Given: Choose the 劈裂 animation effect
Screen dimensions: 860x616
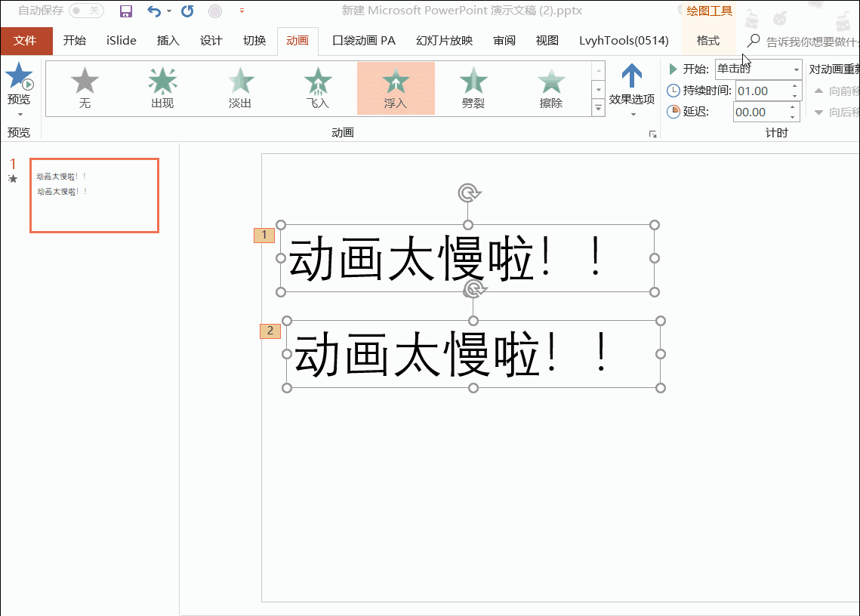Looking at the screenshot, I should tap(473, 88).
